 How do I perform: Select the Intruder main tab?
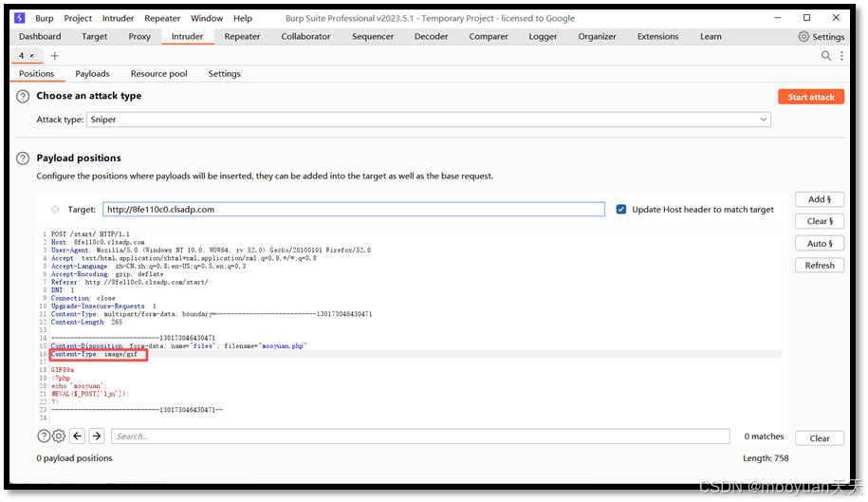[x=187, y=36]
